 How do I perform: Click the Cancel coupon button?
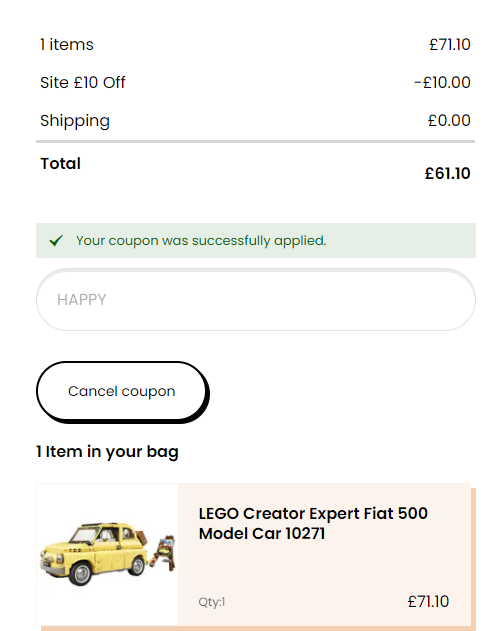122,391
